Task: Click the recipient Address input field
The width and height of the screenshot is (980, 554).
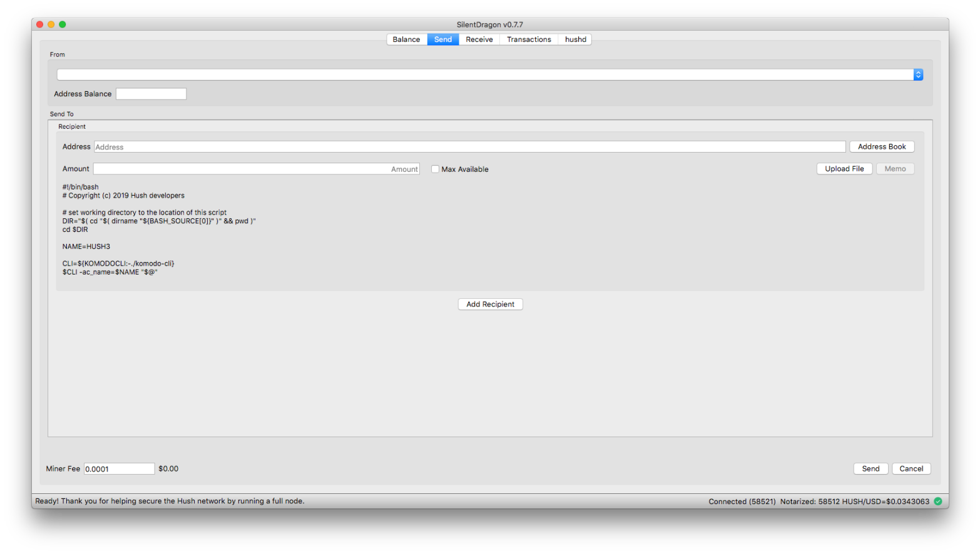Action: (470, 147)
